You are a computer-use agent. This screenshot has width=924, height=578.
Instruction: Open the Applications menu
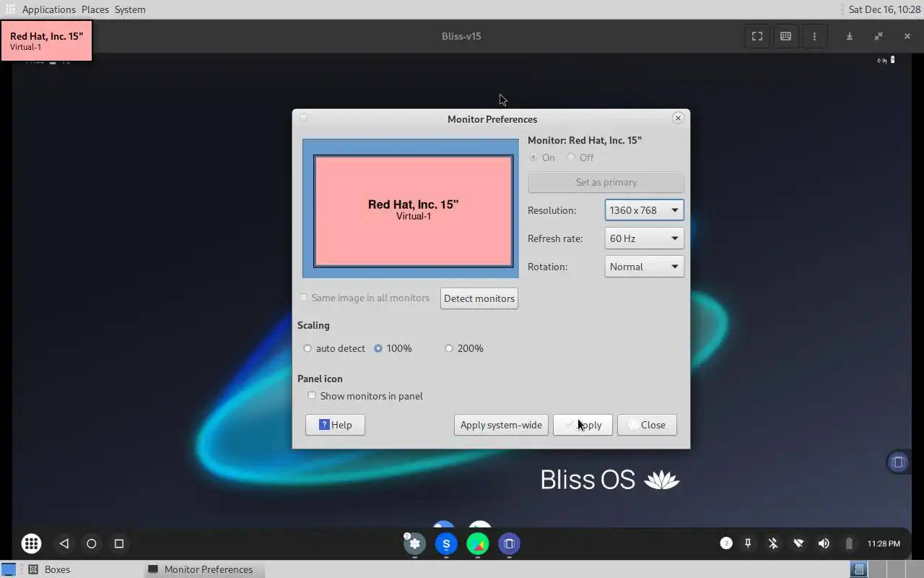[x=48, y=9]
